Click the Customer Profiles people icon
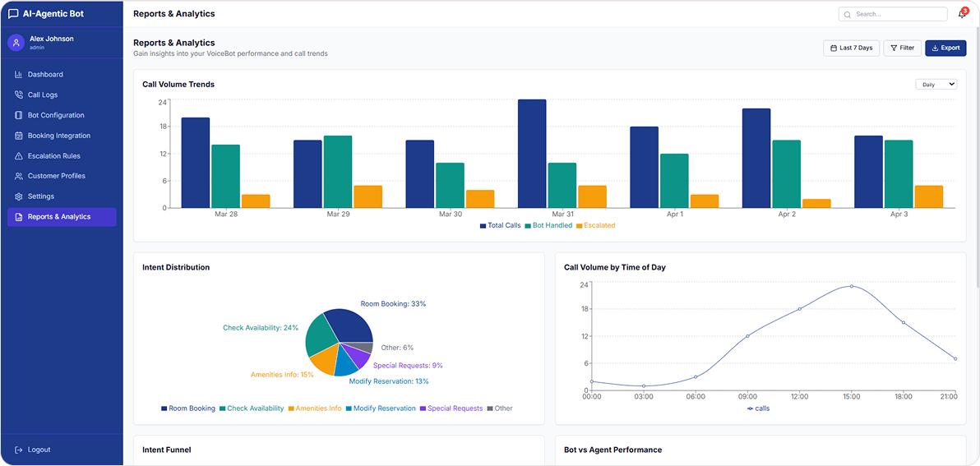Viewport: 980px width, 466px height. [x=19, y=176]
